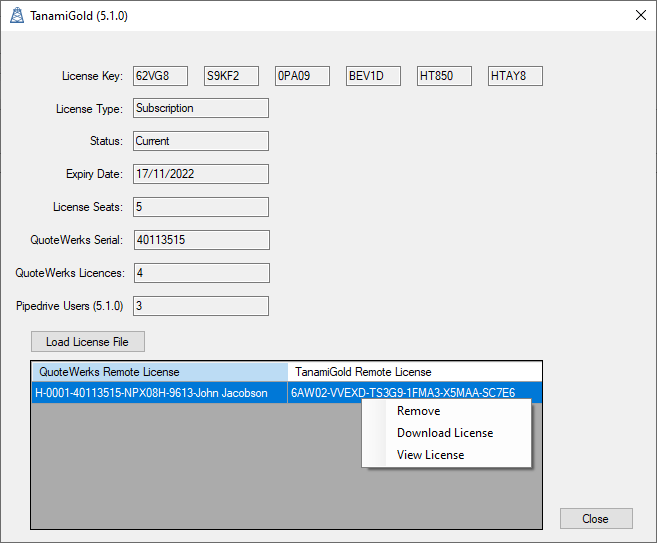Click the Status field showing Current
Screen dimensions: 657x543
[x=201, y=141]
